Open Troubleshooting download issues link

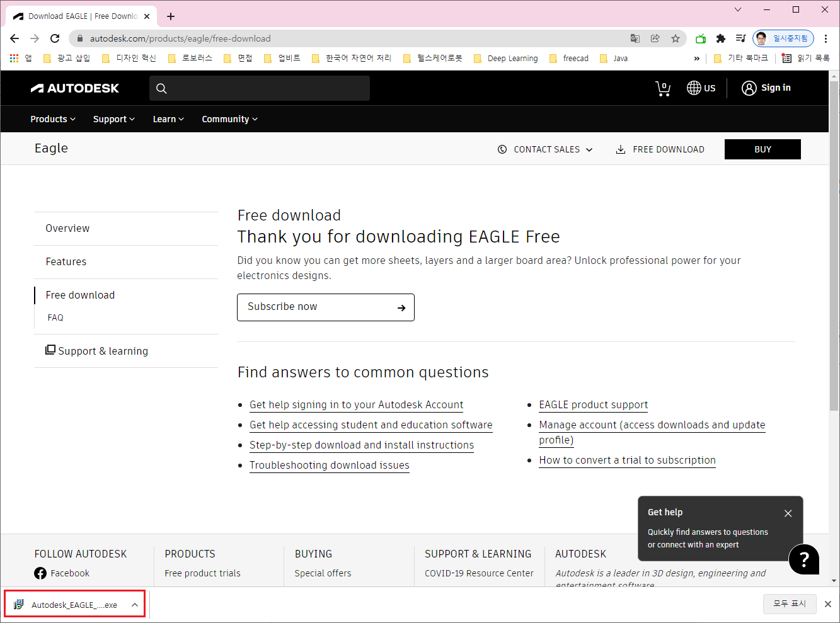click(330, 466)
